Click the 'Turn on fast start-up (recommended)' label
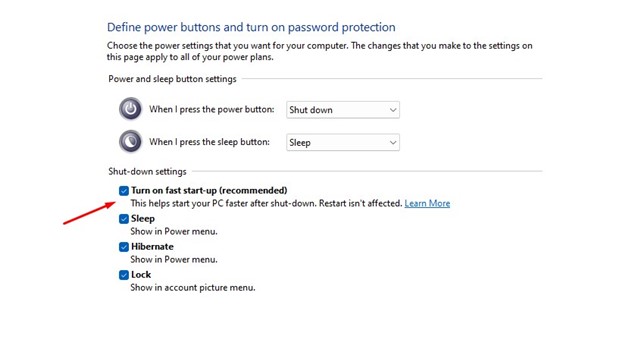Screen dimensions: 640x361 (x=209, y=190)
